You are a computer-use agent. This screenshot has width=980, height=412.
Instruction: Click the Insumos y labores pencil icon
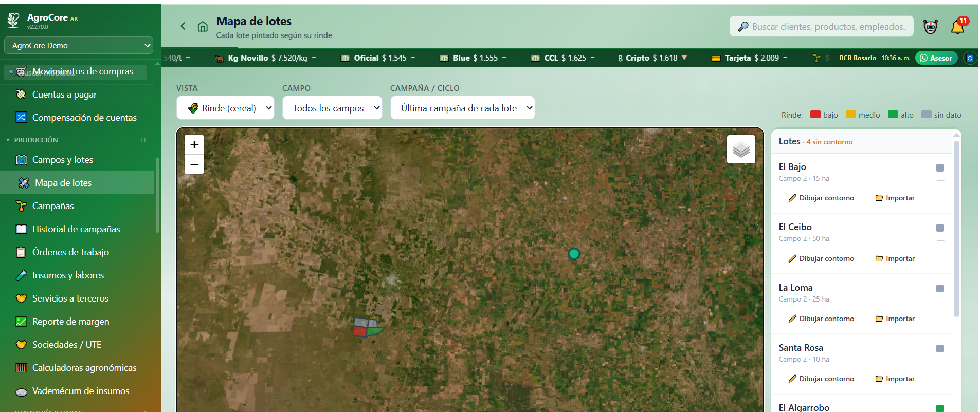pyautogui.click(x=21, y=275)
